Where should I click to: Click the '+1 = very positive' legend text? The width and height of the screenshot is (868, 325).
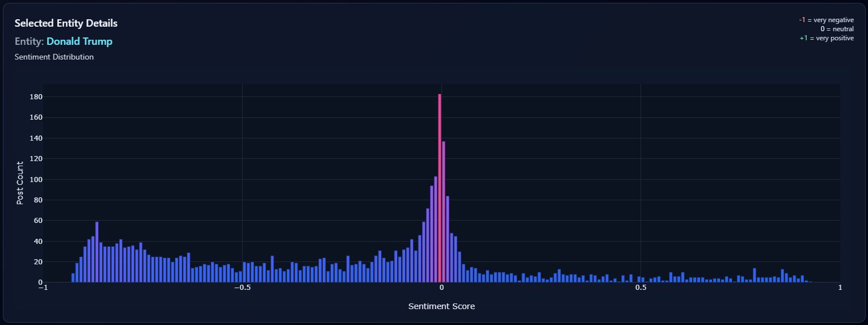pos(827,38)
